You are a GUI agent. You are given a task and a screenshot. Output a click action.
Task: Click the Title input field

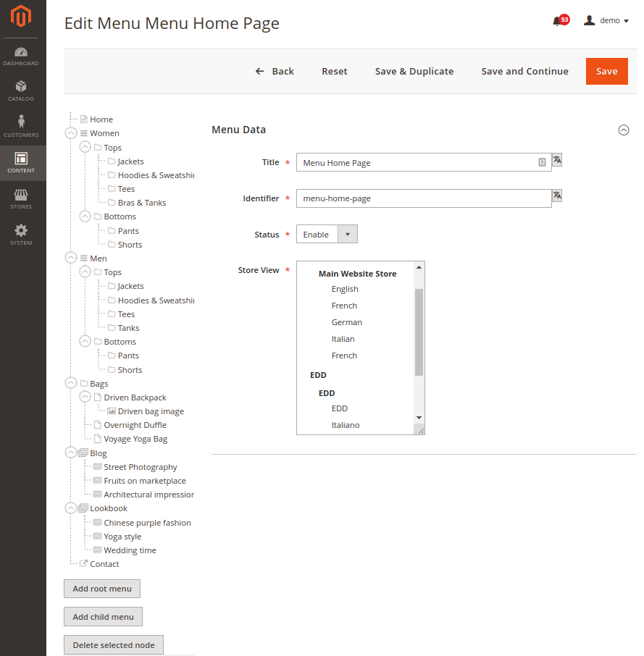coord(424,162)
